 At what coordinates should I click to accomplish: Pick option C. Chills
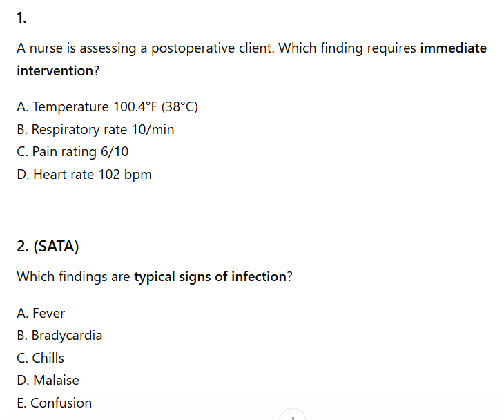click(x=40, y=358)
